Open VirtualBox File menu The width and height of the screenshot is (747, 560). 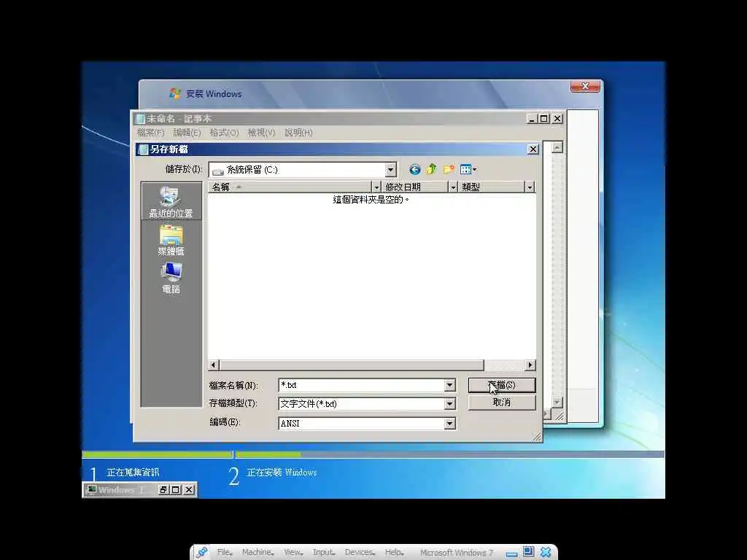click(x=225, y=553)
